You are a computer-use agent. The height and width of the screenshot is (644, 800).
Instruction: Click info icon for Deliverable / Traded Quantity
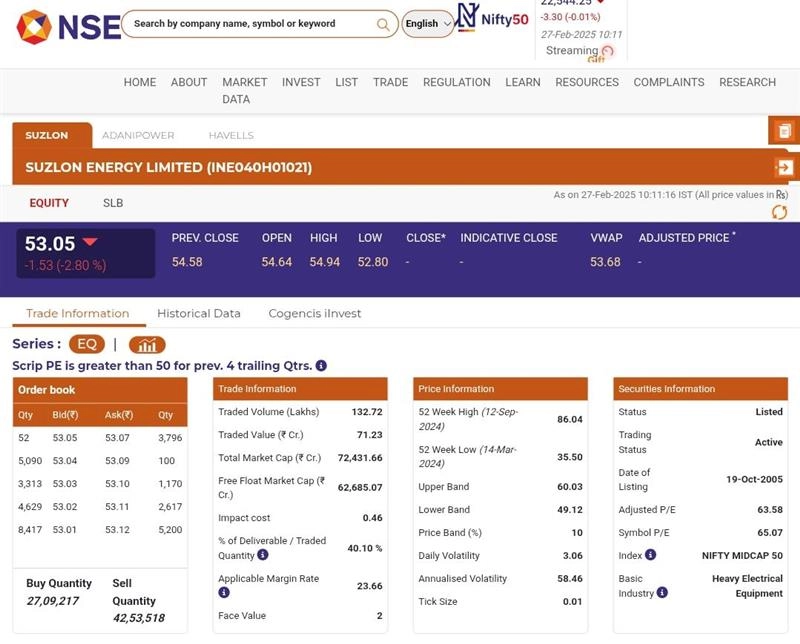click(263, 555)
